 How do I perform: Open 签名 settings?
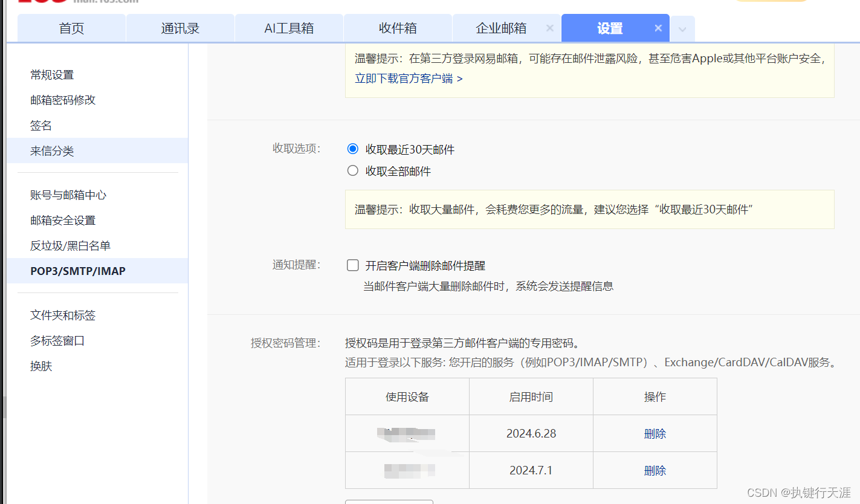pos(97,126)
